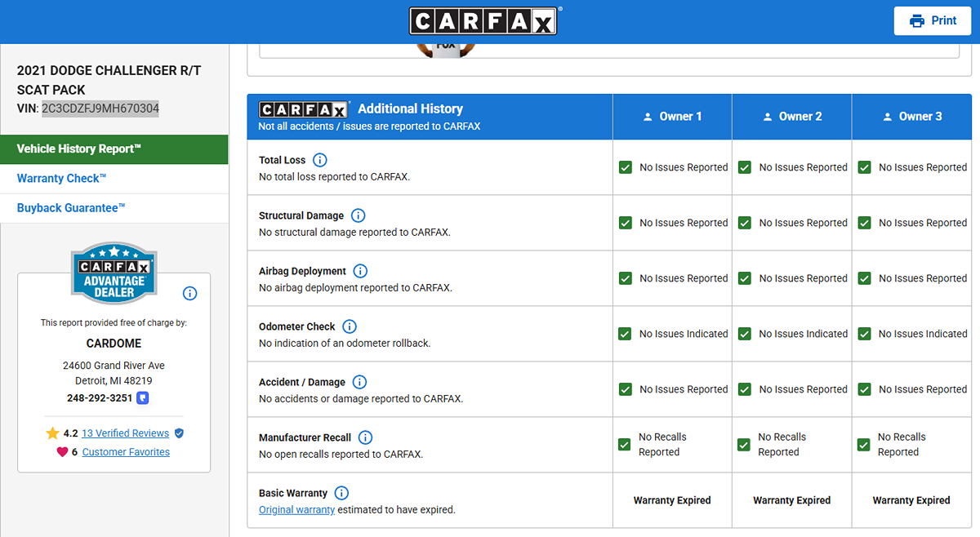
Task: Open the 13 Verified Reviews link
Action: tap(125, 433)
